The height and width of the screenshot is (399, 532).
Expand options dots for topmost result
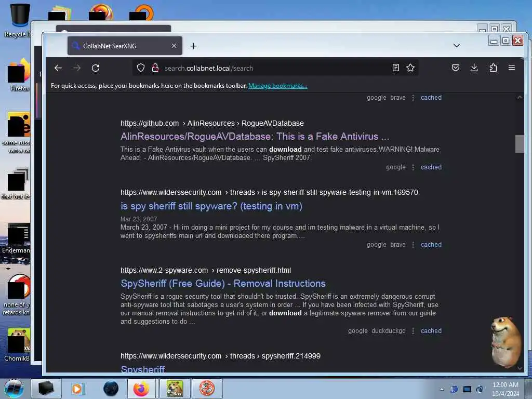(413, 98)
